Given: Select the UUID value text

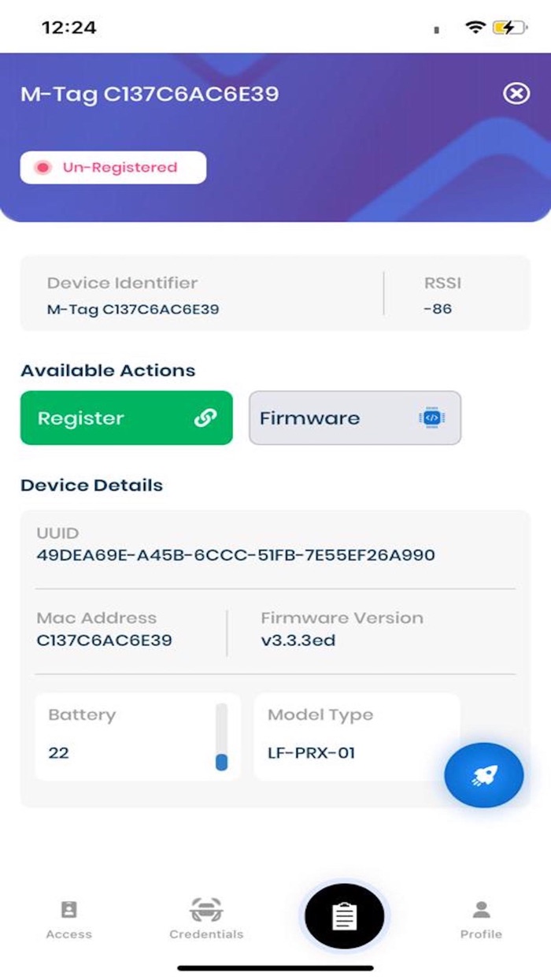Looking at the screenshot, I should pos(235,555).
